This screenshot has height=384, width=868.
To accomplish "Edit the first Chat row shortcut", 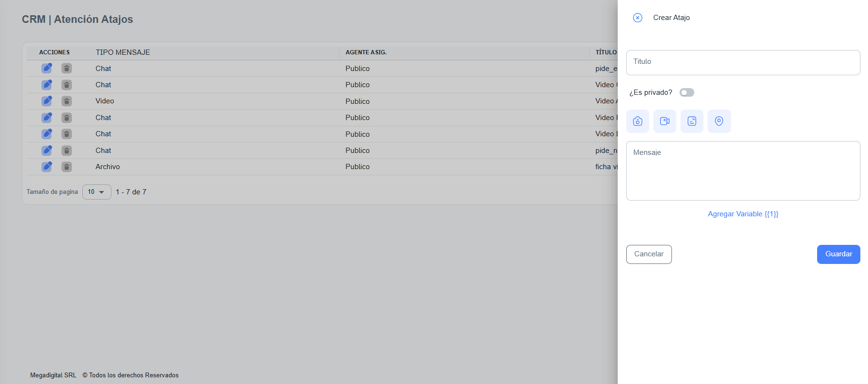I will (47, 68).
